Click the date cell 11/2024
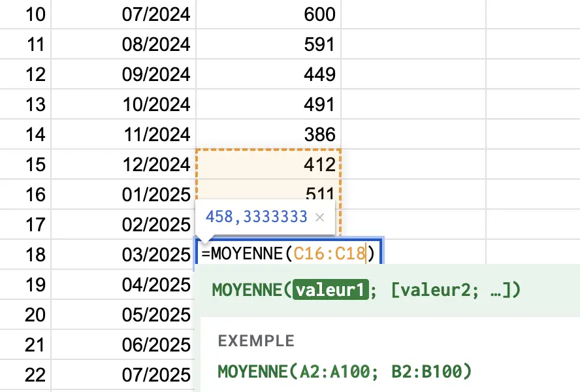Viewport: 580px width, 392px height. [x=123, y=134]
